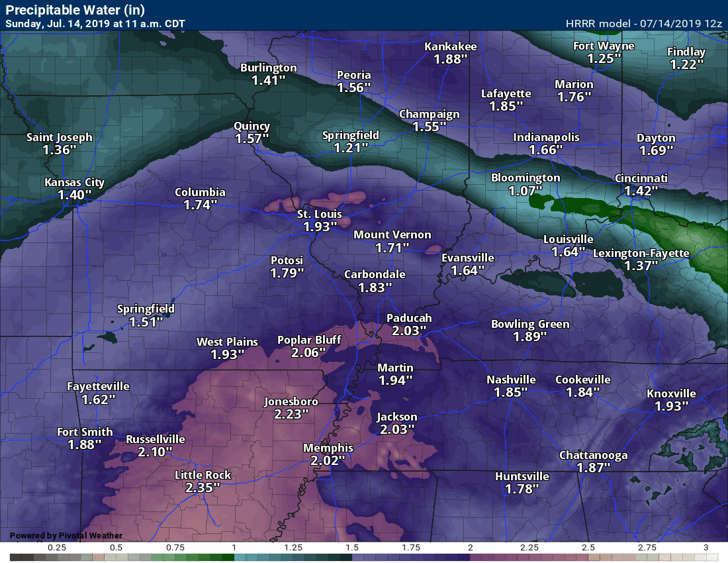Click the HRRR model run text

click(x=644, y=23)
